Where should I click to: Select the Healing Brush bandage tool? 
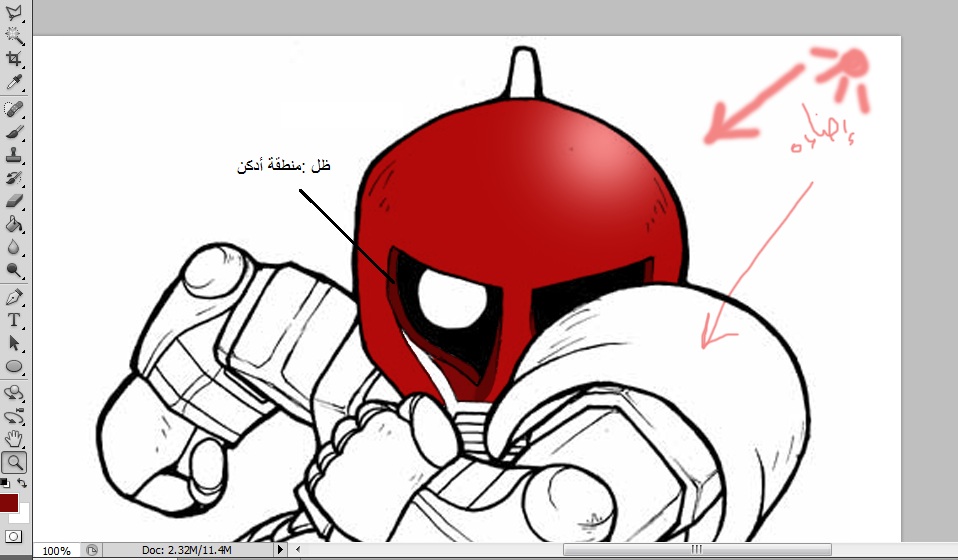(13, 109)
